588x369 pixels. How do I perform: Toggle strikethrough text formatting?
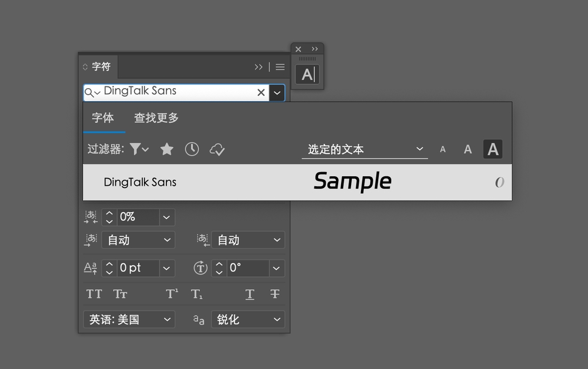coord(275,294)
